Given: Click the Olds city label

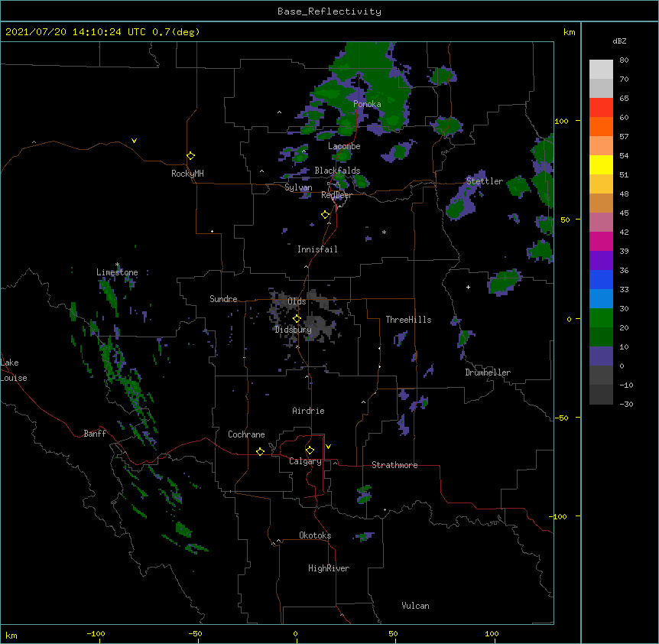Looking at the screenshot, I should tap(297, 301).
